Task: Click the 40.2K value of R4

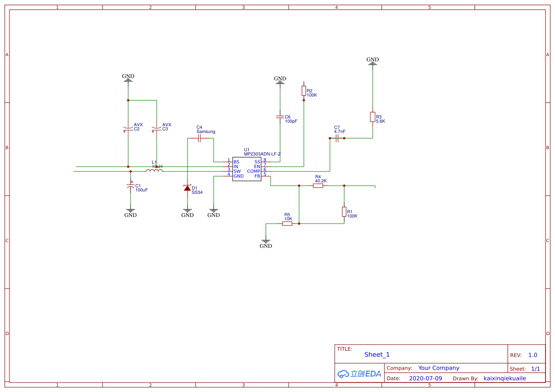Action: [x=320, y=181]
